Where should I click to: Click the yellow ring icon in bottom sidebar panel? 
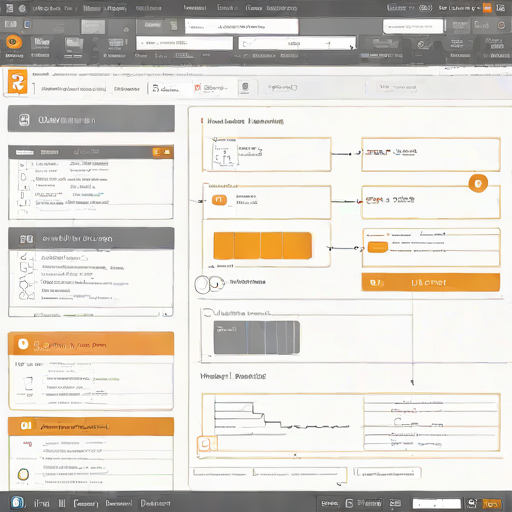(23, 474)
